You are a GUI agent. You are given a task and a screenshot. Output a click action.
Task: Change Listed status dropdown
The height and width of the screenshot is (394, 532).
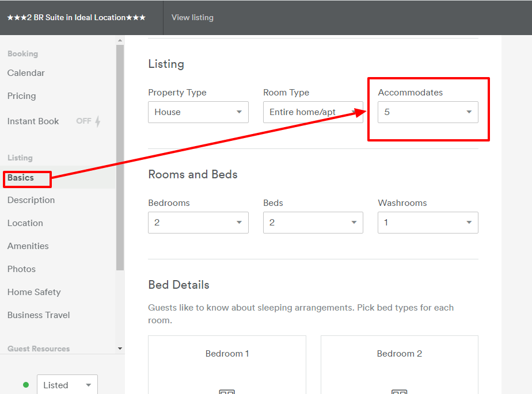pyautogui.click(x=67, y=385)
